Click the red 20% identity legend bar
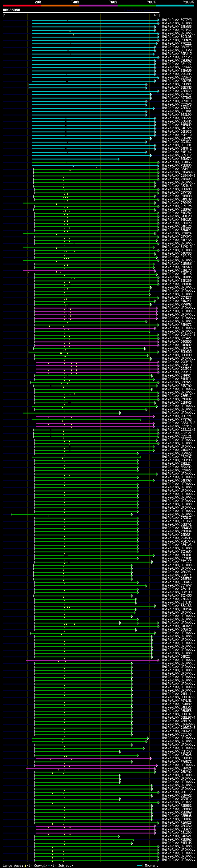Viewport: 197px width, 868px height. [22, 6]
